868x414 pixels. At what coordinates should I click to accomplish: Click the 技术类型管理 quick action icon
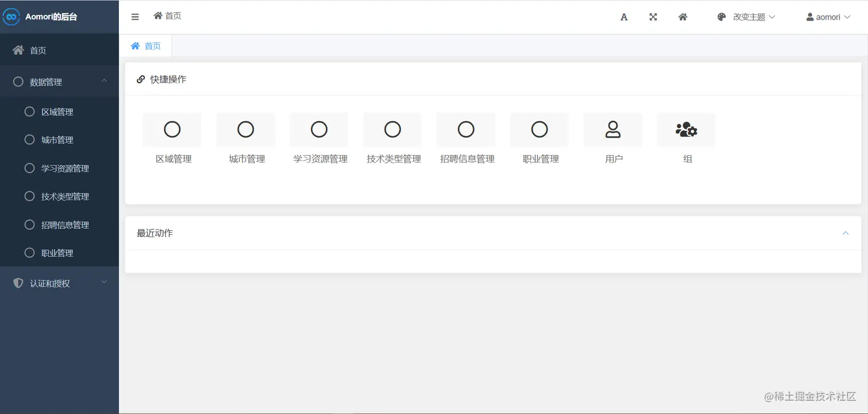392,129
